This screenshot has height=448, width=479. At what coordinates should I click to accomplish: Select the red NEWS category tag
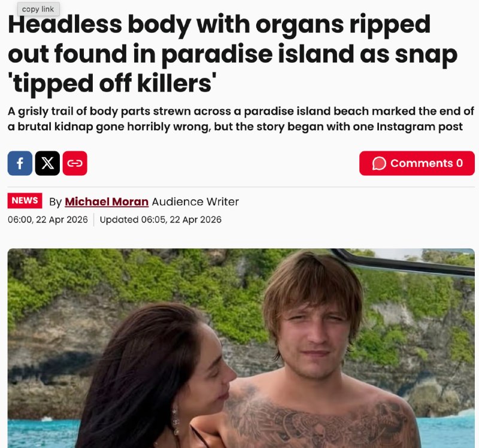(x=25, y=200)
